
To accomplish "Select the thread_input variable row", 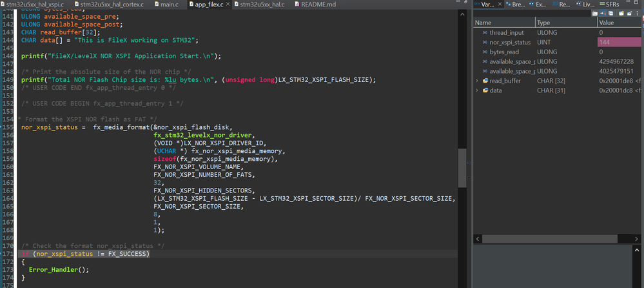I will click(x=558, y=32).
